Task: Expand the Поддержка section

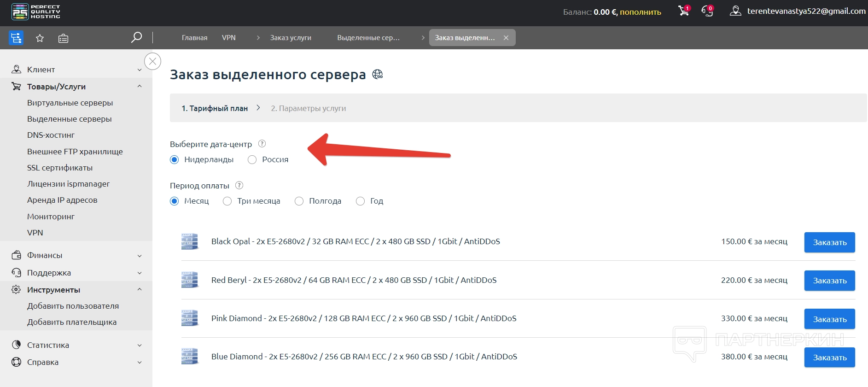Action: [x=140, y=273]
